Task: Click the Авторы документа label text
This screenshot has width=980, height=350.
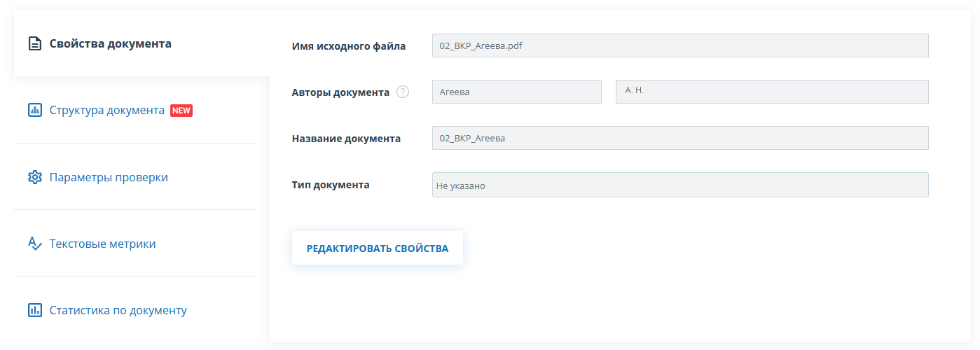Action: [340, 92]
